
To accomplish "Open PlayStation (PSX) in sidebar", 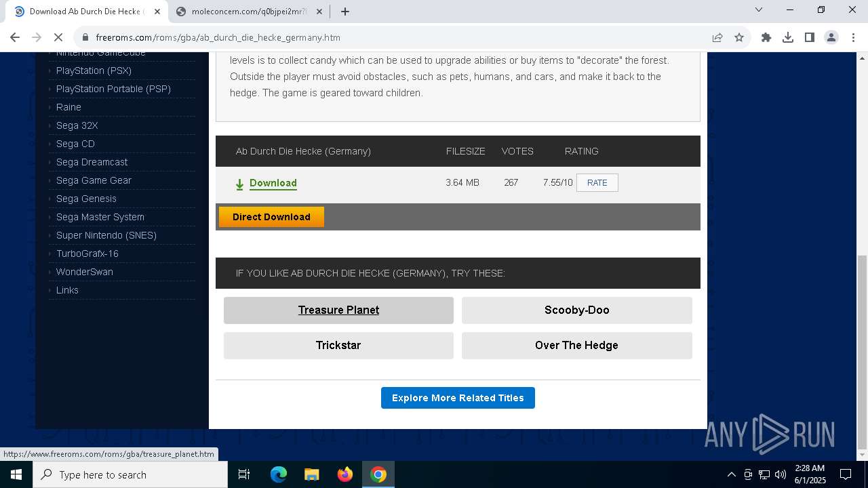I will pyautogui.click(x=94, y=70).
